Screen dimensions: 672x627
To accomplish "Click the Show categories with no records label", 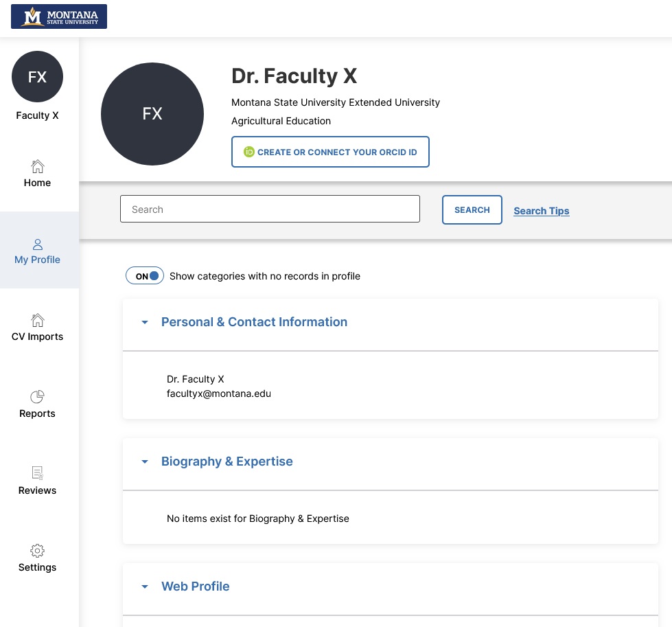I will point(264,276).
